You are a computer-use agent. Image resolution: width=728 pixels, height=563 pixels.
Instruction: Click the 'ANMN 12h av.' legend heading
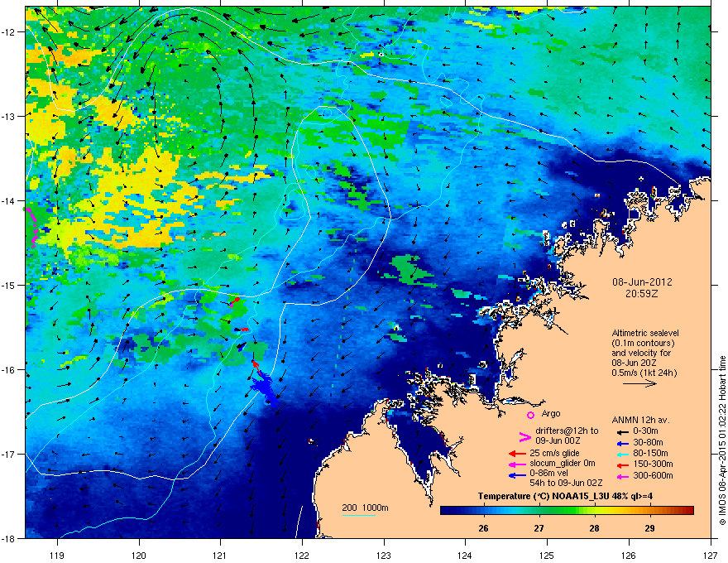(640, 420)
